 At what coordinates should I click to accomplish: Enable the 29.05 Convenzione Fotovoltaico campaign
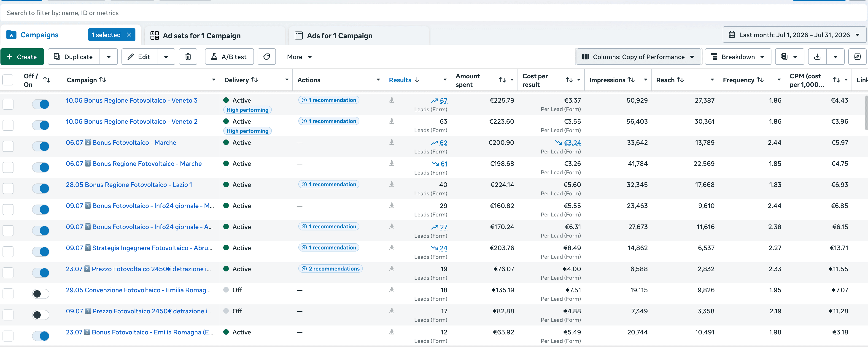coord(41,294)
